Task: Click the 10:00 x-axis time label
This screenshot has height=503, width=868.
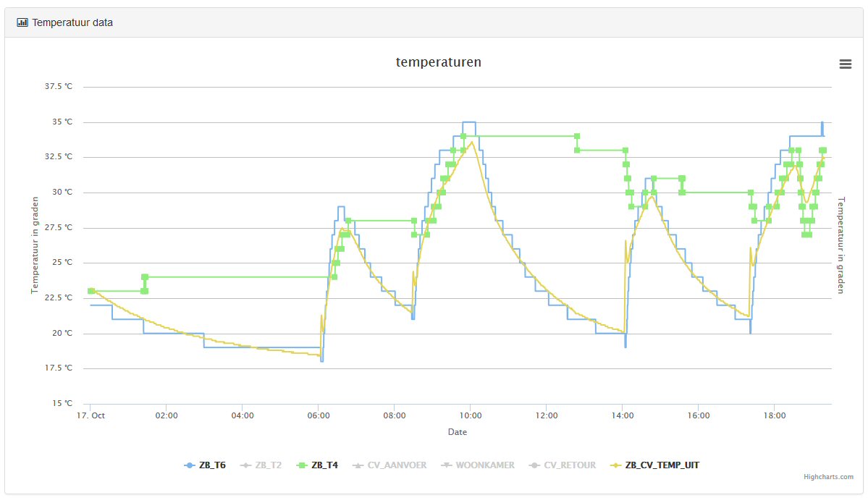Action: tap(471, 416)
